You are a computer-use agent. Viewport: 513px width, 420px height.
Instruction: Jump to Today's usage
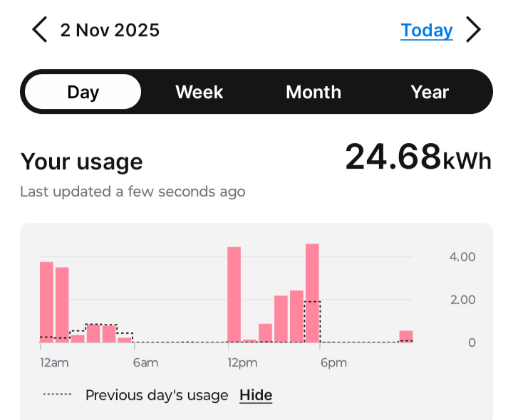pyautogui.click(x=427, y=31)
